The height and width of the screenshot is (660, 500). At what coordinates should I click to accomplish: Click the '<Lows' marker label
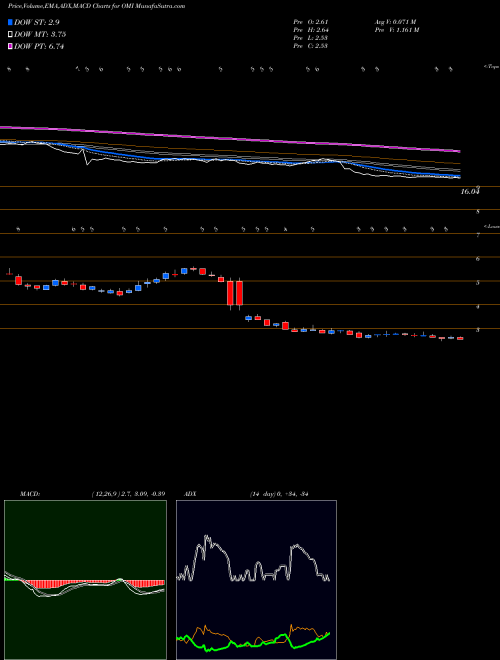point(491,226)
